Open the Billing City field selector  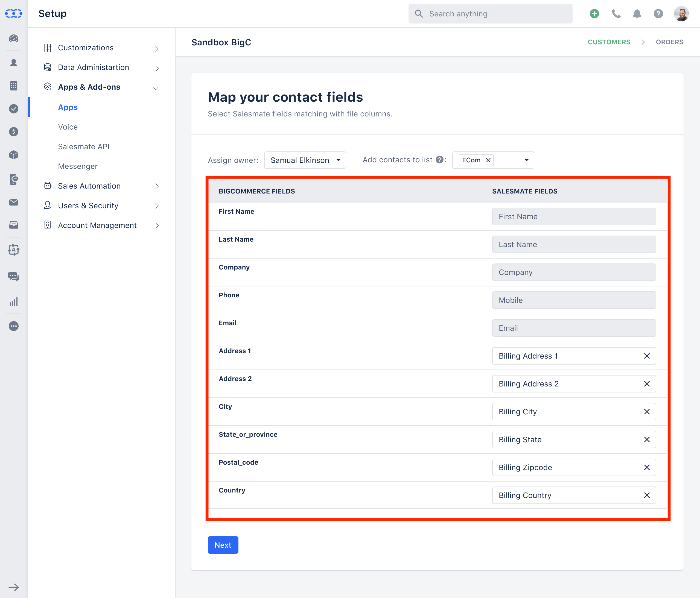coord(574,412)
